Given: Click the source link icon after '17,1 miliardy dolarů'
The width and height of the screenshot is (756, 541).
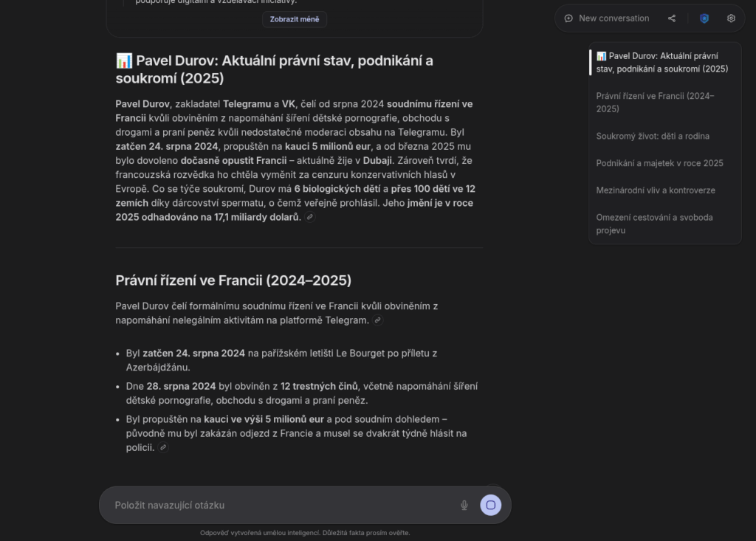Looking at the screenshot, I should (310, 217).
